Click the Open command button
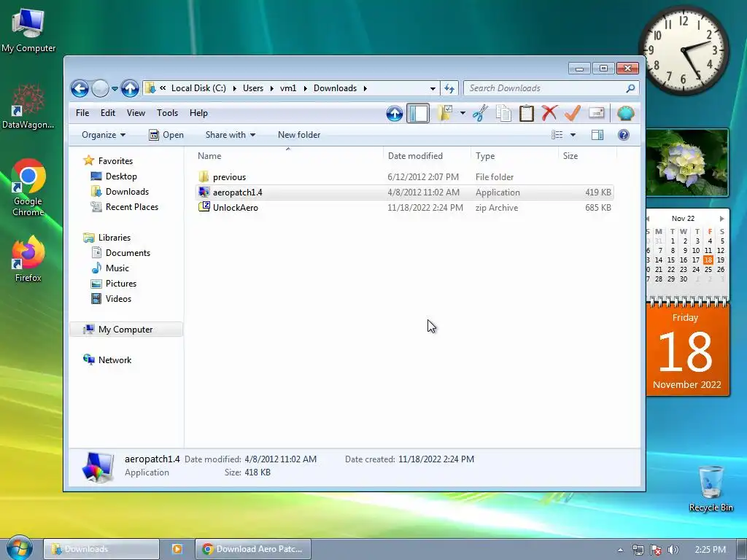This screenshot has height=560, width=747. (166, 135)
